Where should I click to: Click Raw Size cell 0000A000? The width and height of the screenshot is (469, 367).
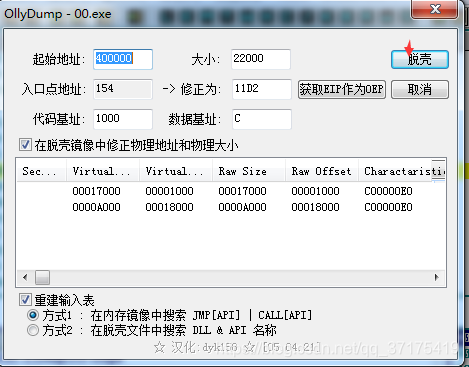[242, 207]
